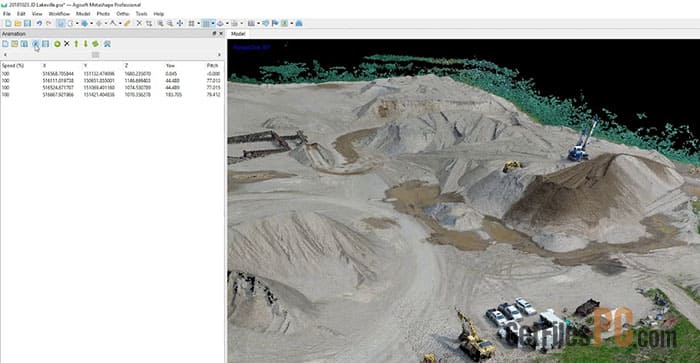
Task: Zoom out of the model view
Action: tap(170, 23)
